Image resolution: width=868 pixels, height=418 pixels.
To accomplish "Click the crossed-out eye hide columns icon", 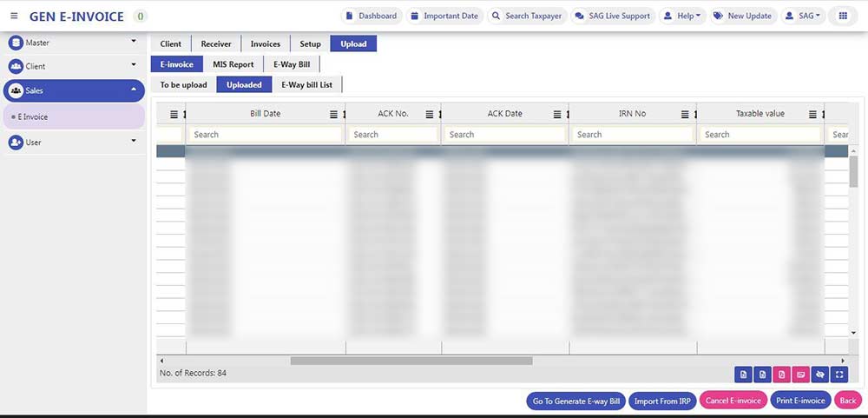I will (x=819, y=374).
